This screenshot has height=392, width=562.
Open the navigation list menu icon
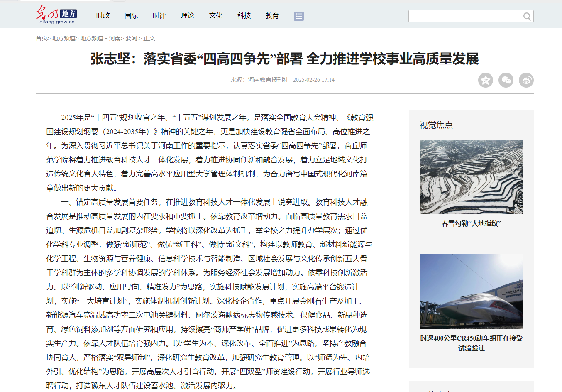pyautogui.click(x=299, y=16)
